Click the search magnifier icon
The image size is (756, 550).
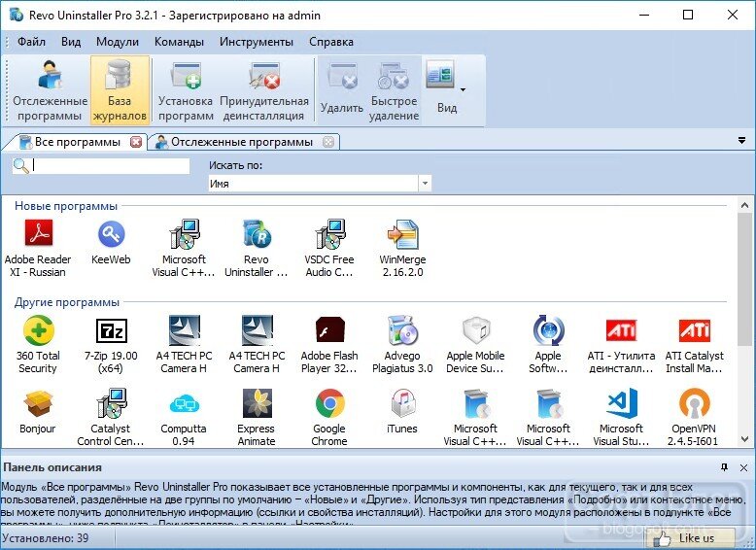(x=20, y=166)
